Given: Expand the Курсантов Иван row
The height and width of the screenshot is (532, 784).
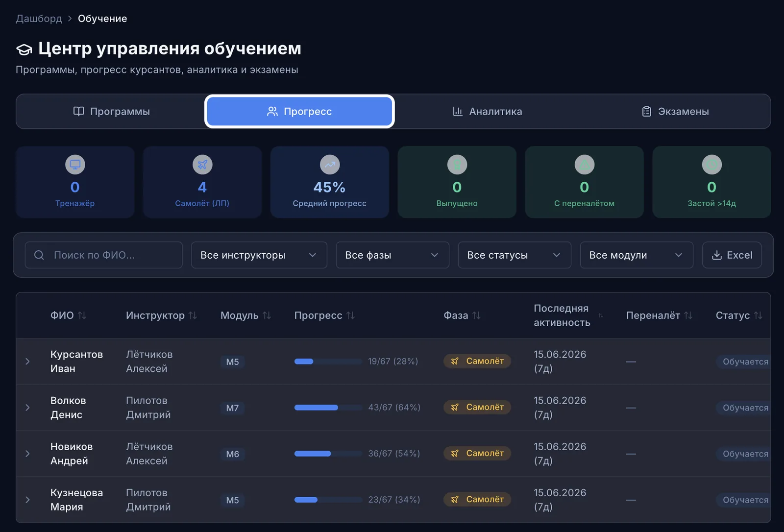Looking at the screenshot, I should click(x=28, y=362).
